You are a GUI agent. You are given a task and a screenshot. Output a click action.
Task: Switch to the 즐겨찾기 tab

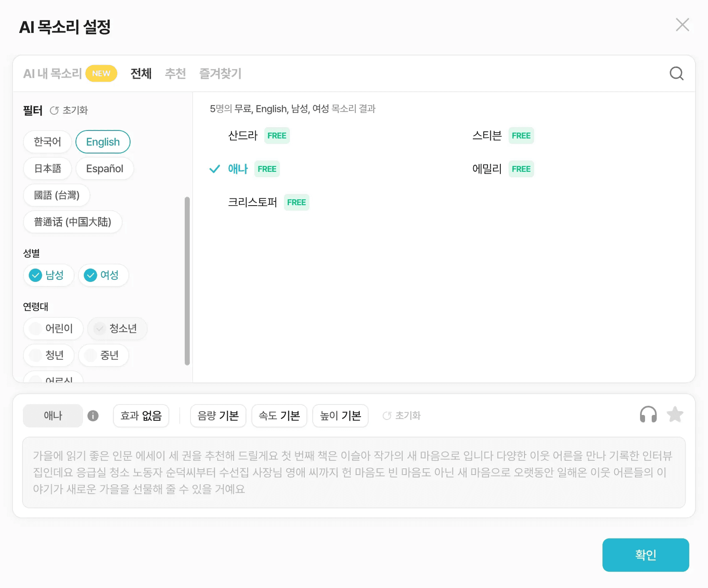[220, 73]
